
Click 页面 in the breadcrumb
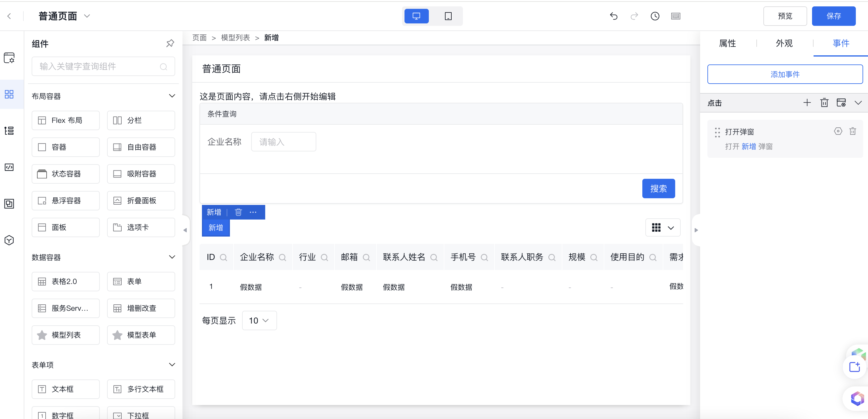[200, 38]
